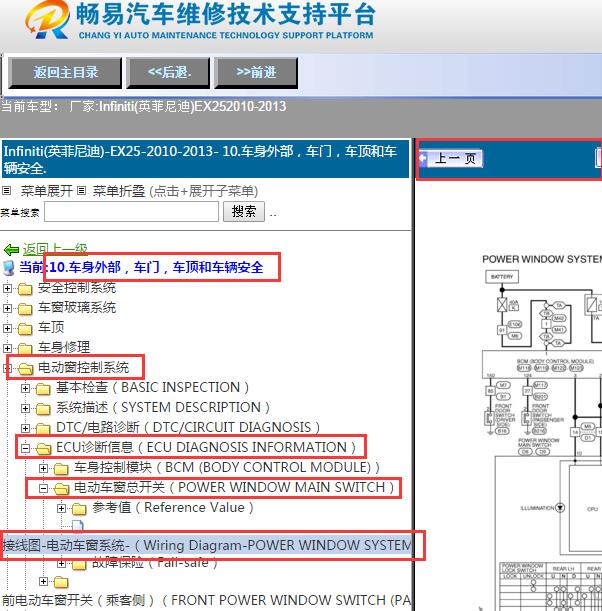Select 安全控制系统 tree item
The height and width of the screenshot is (611, 602).
coord(77,288)
